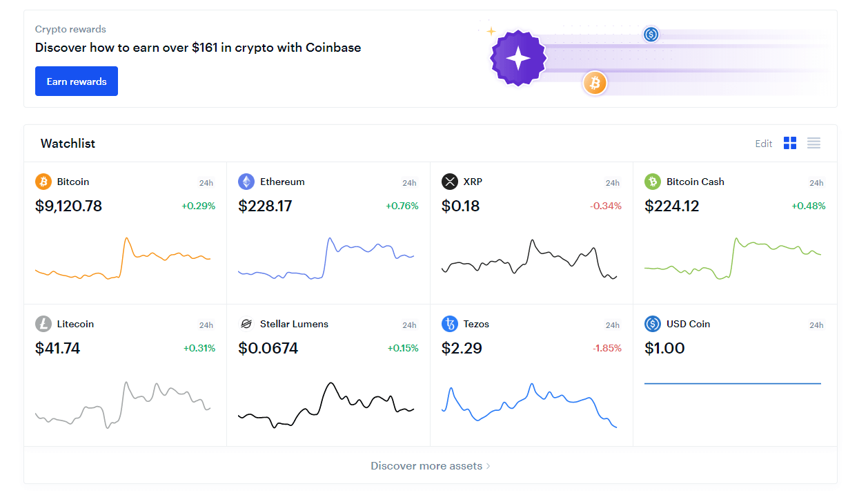Click the Litecoin grey coin icon
Viewport: 868px width, 493px height.
(x=43, y=324)
